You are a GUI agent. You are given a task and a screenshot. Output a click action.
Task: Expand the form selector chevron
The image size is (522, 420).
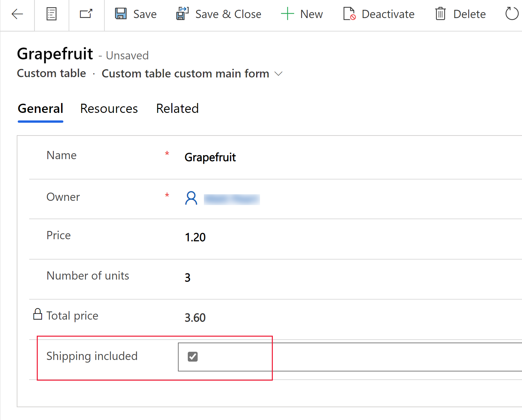[x=278, y=73]
